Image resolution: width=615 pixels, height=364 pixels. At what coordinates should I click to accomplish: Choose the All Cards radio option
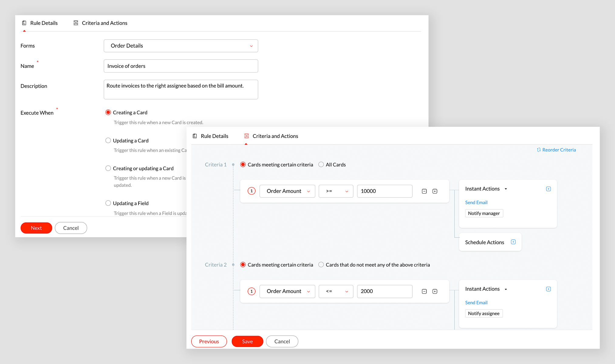click(x=321, y=164)
